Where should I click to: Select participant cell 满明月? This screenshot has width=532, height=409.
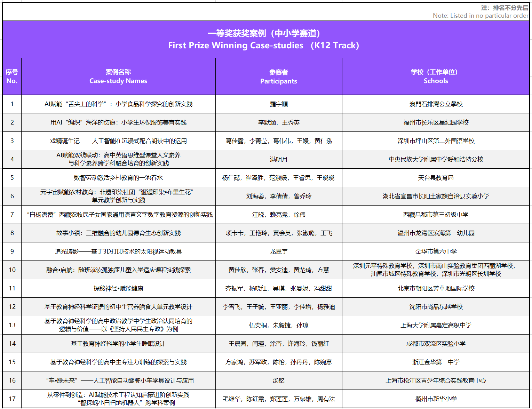click(279, 159)
